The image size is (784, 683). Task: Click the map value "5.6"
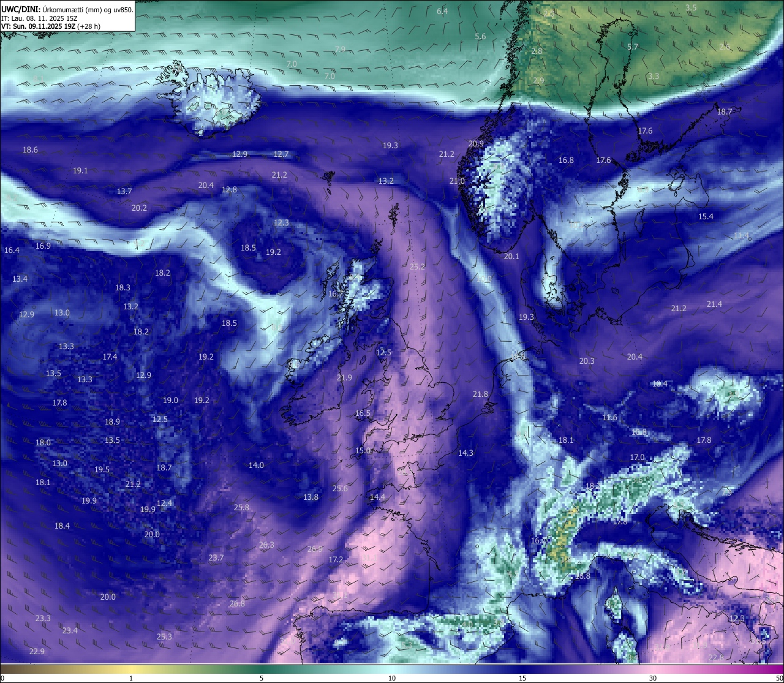pos(480,36)
